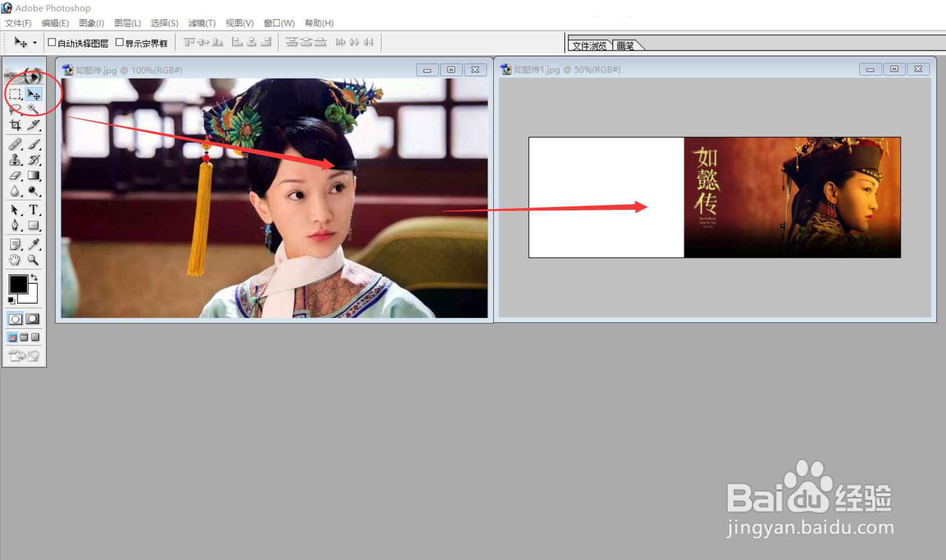Screen dimensions: 946x560
Task: Select the Gradient tool
Action: (34, 176)
